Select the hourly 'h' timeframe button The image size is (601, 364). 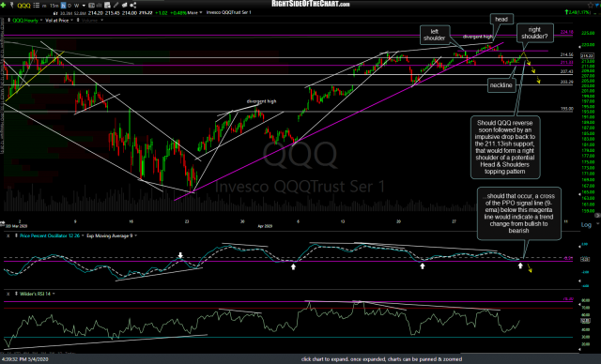click(64, 6)
